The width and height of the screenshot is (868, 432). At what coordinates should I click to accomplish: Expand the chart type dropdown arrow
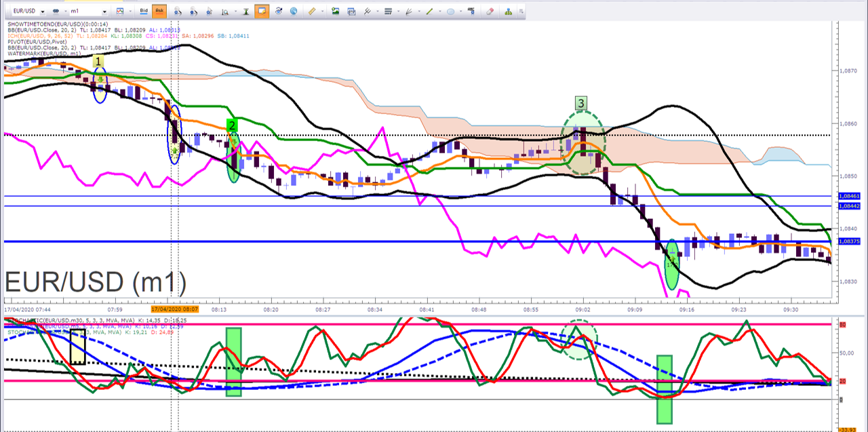(x=130, y=12)
